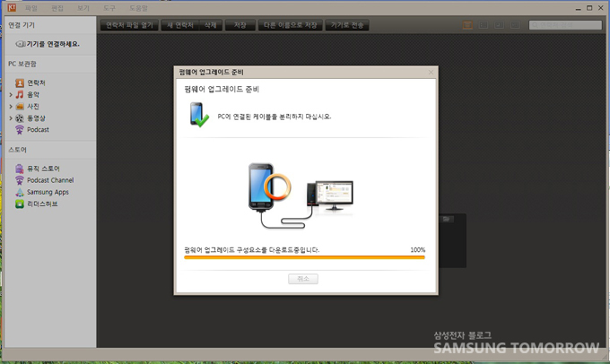Open the 보기 menu
This screenshot has width=610, height=364.
point(83,8)
